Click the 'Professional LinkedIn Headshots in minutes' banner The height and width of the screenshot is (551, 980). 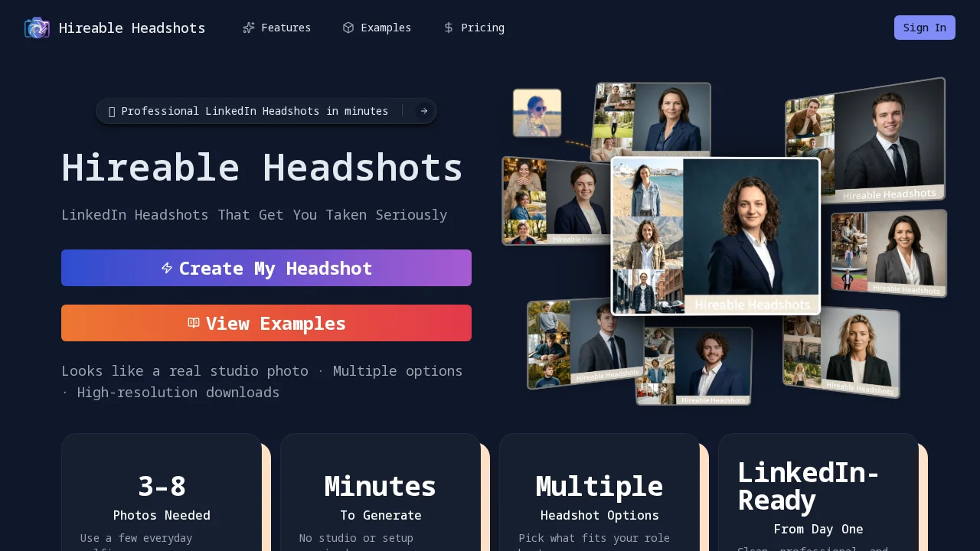tap(266, 111)
